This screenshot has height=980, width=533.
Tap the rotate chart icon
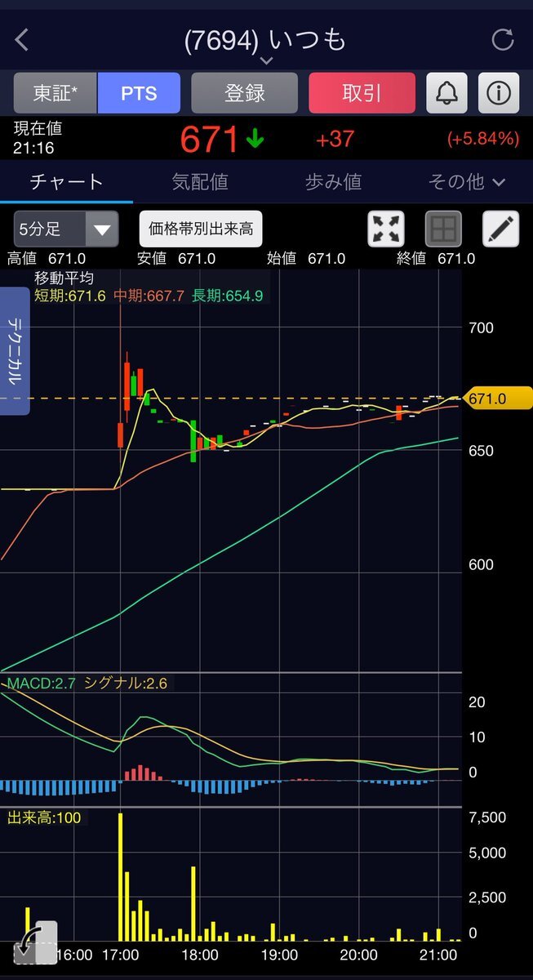[x=36, y=942]
